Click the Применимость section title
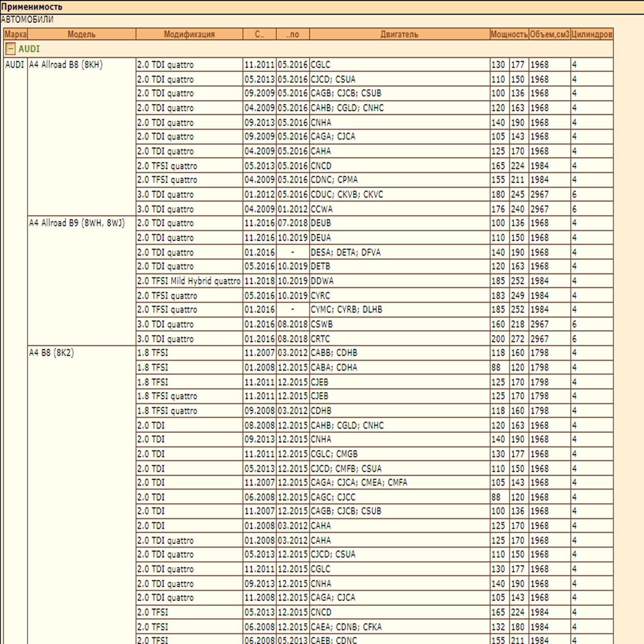Viewport: 644px width, 644px height. point(32,7)
